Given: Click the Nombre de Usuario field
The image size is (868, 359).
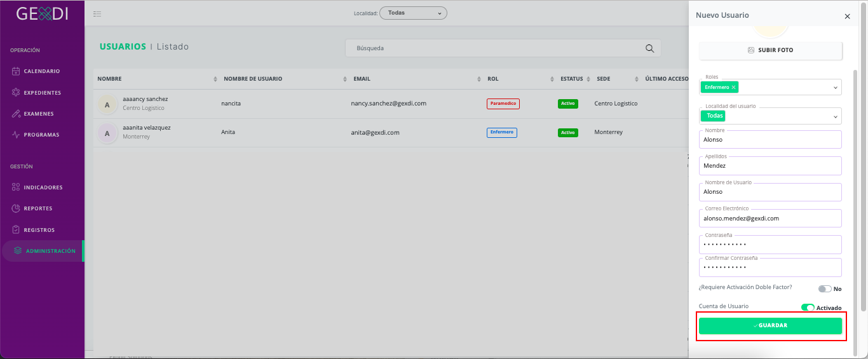Looking at the screenshot, I should point(771,192).
